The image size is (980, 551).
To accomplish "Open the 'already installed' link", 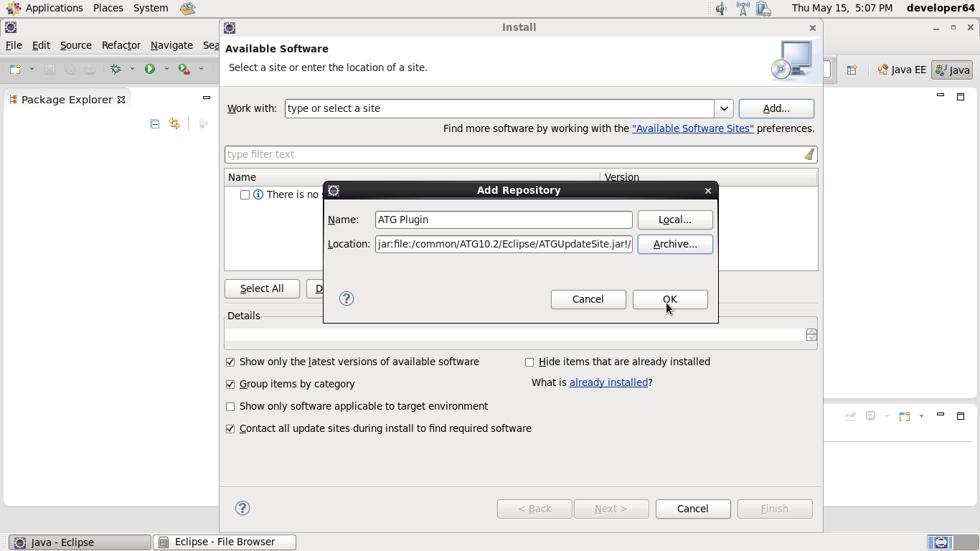I will [x=608, y=382].
